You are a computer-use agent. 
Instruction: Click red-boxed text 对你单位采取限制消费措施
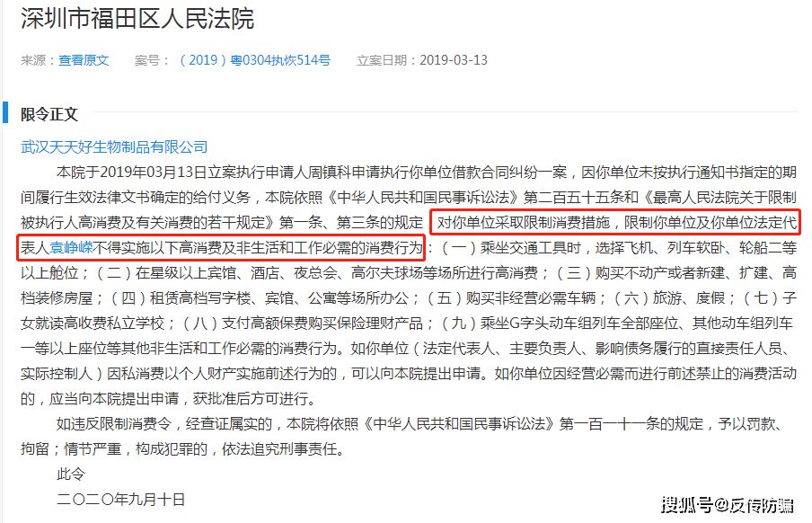524,223
